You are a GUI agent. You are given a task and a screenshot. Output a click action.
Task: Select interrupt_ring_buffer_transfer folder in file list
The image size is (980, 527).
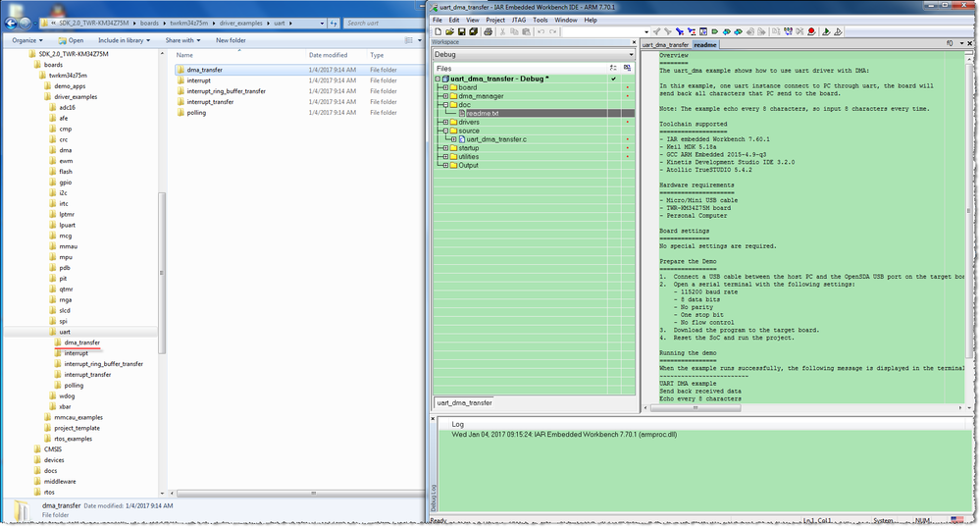point(226,91)
